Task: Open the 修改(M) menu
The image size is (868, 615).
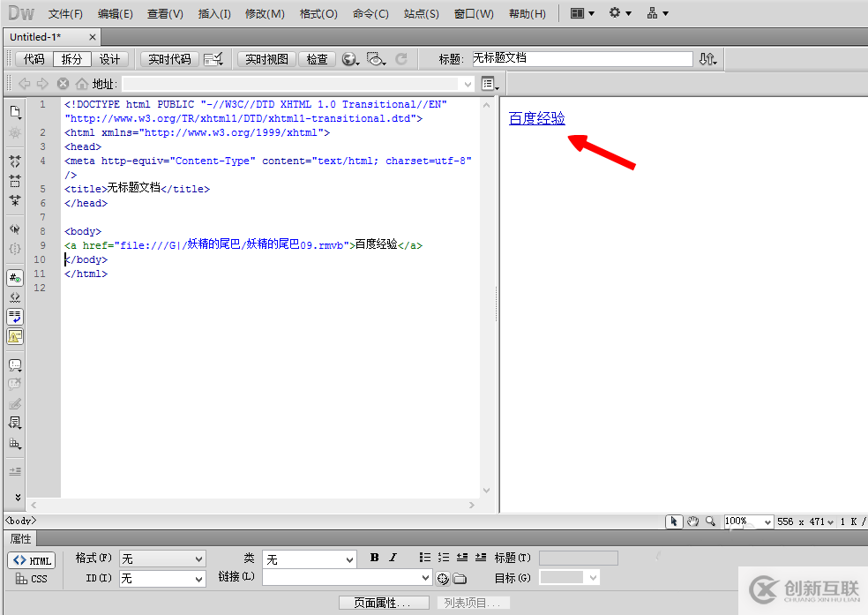Action: click(x=265, y=14)
